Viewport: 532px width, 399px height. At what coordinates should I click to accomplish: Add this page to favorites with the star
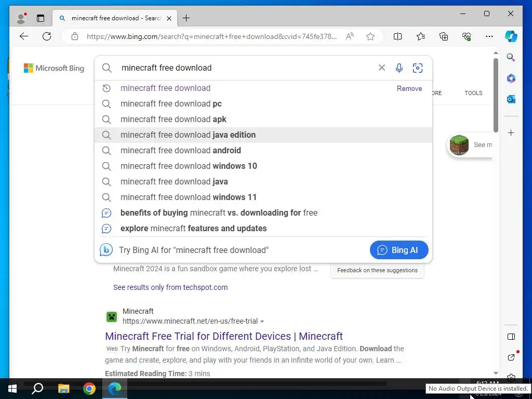(x=370, y=36)
